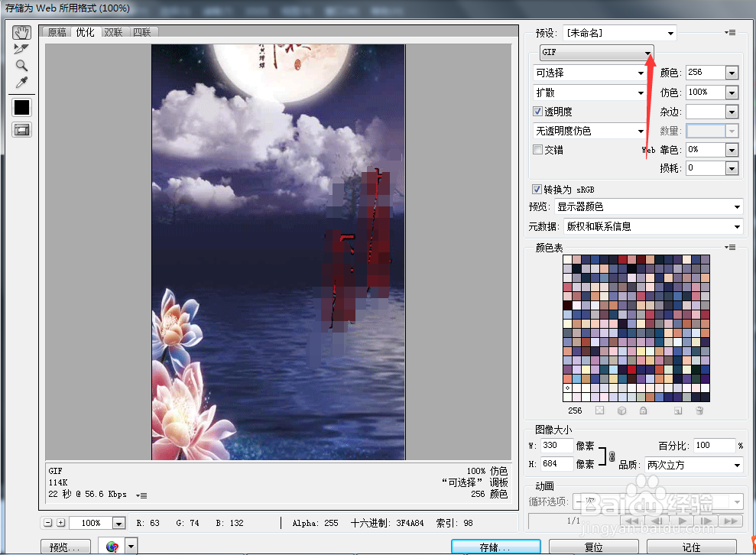Open the Web 靠色 0% dropdown arrow
The width and height of the screenshot is (756, 555).
(x=732, y=150)
